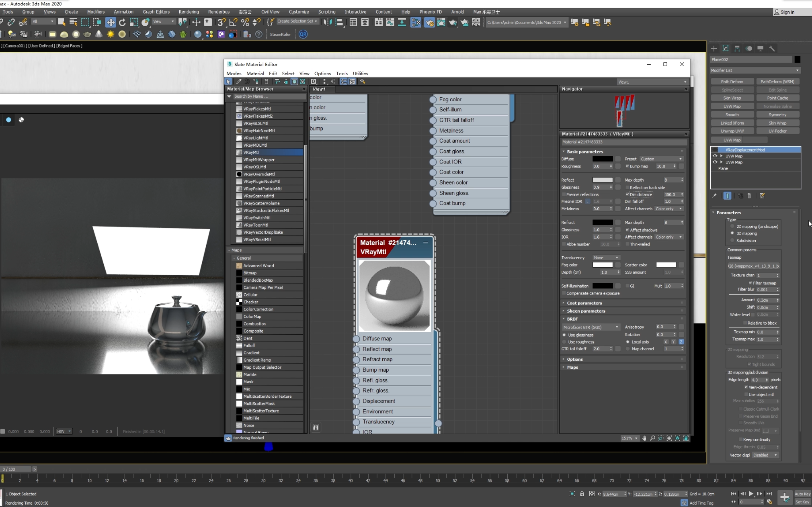
Task: Click the Fog color swatch
Action: tap(603, 265)
